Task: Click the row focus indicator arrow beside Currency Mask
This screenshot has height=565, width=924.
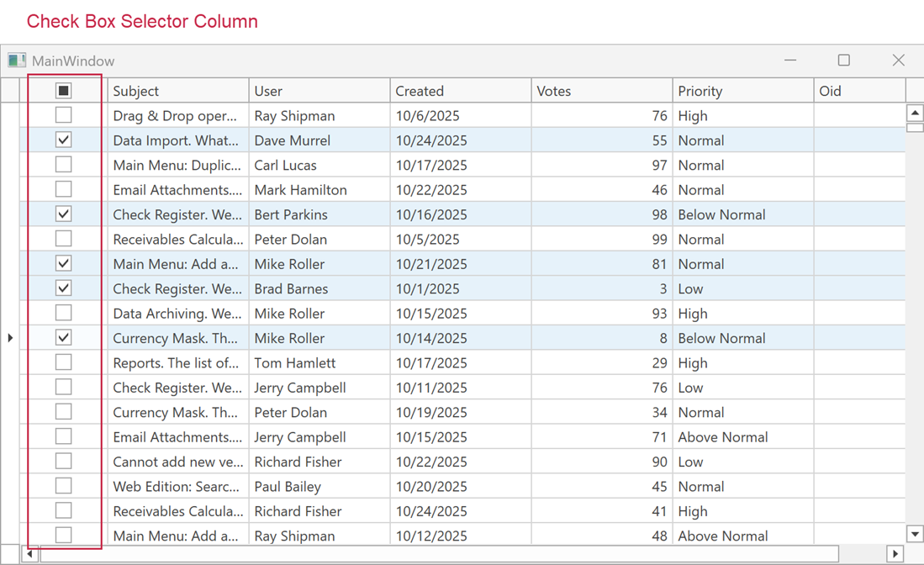Action: click(10, 337)
